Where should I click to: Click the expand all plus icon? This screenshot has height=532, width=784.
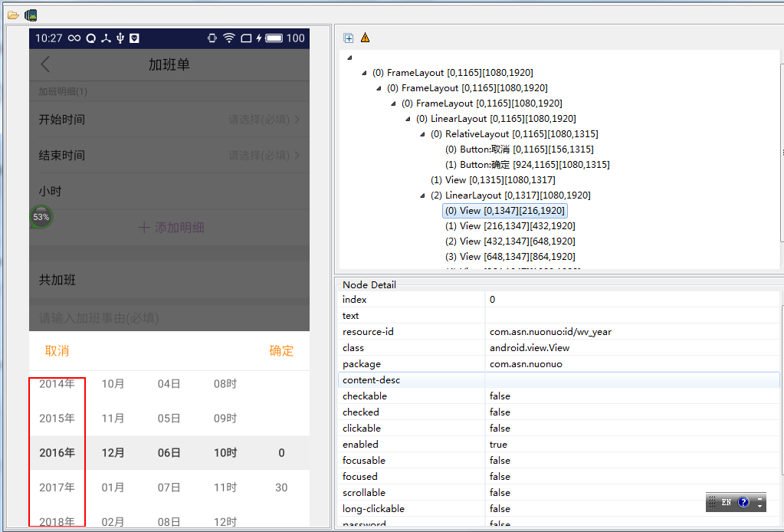tap(349, 38)
